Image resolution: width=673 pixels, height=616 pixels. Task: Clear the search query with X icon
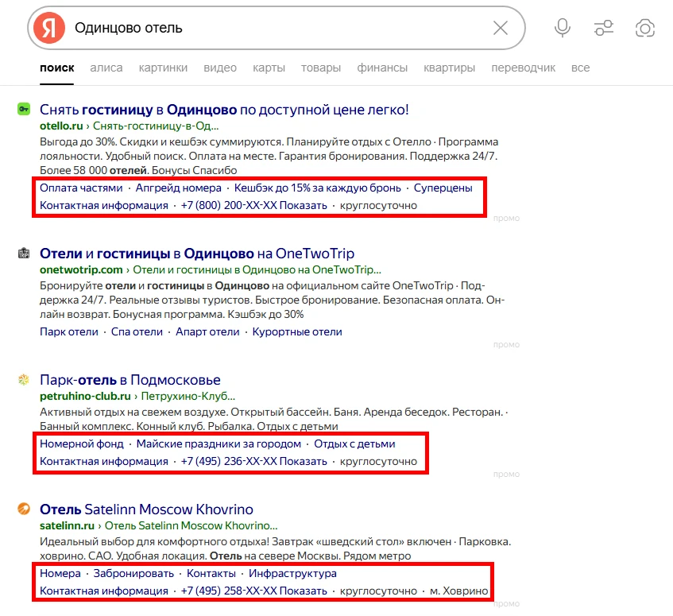click(x=501, y=29)
